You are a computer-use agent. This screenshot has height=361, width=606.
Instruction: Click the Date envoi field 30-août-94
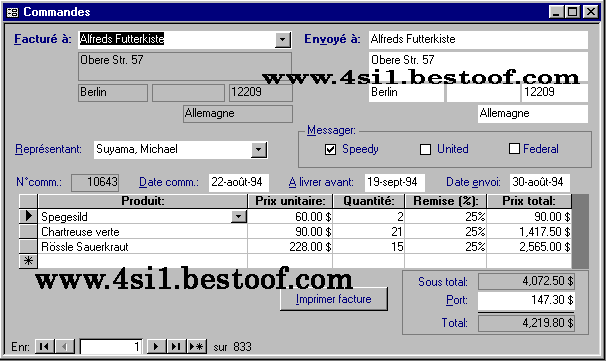[x=540, y=182]
